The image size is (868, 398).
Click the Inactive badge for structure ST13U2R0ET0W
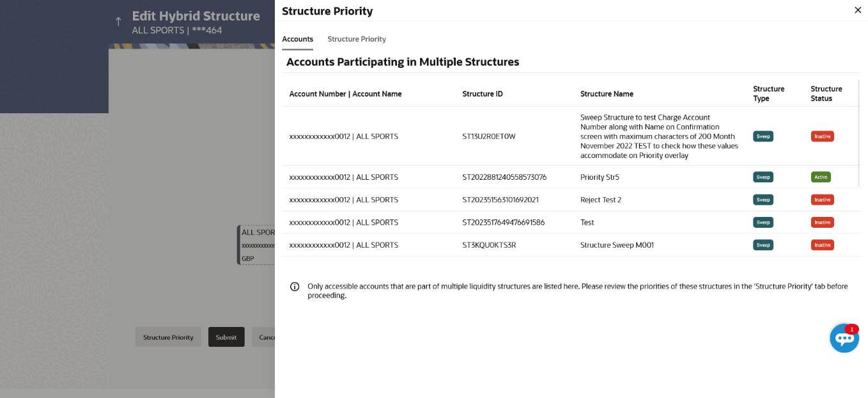(x=822, y=136)
